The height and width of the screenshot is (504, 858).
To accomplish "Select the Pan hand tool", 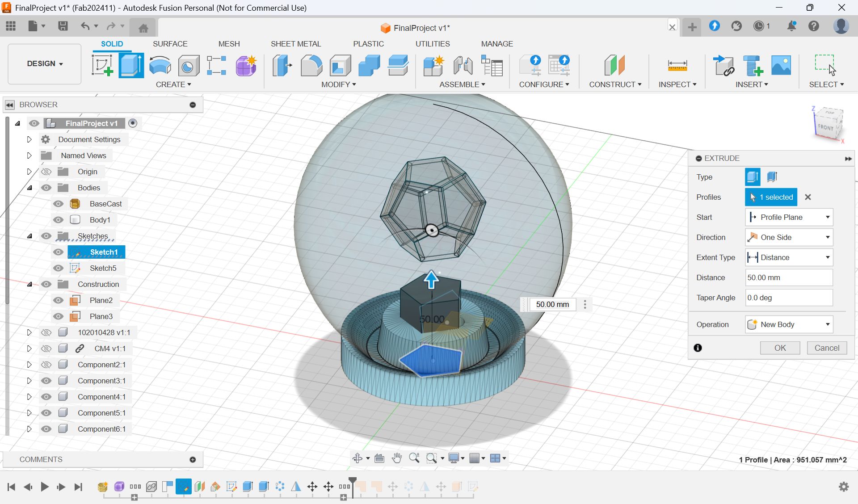I will pyautogui.click(x=396, y=458).
